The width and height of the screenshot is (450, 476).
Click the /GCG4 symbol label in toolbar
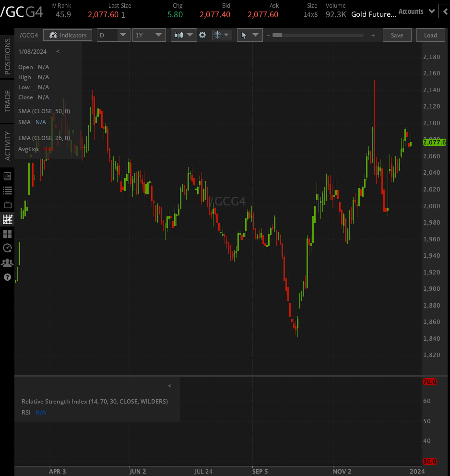(x=29, y=35)
